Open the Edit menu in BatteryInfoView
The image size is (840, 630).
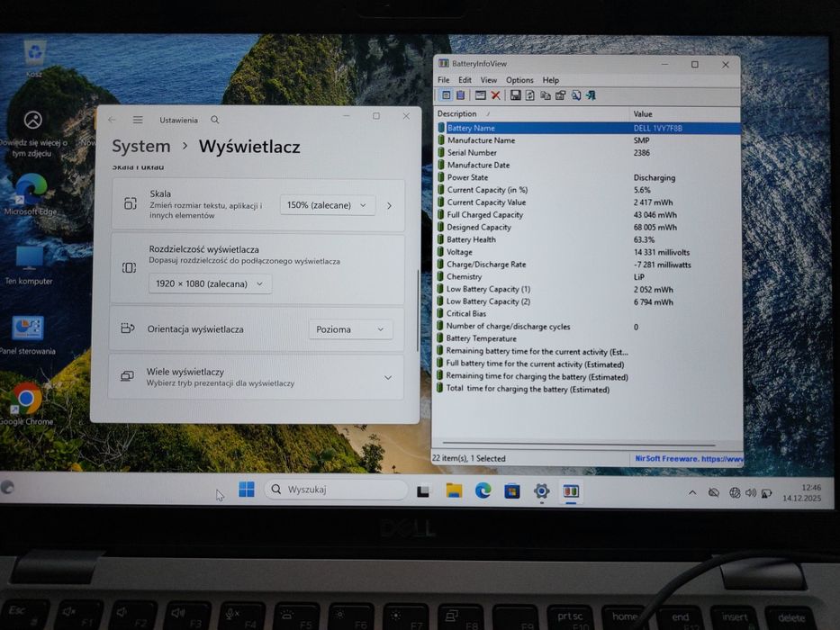click(x=465, y=80)
